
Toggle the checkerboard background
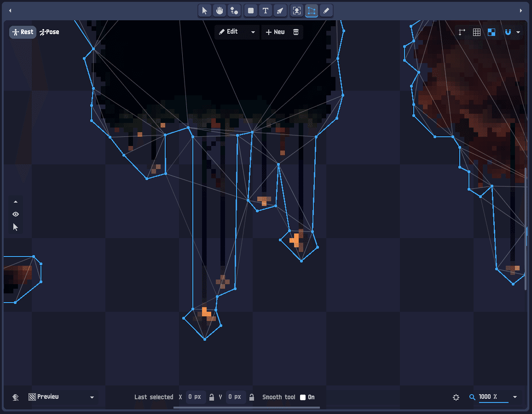(x=492, y=32)
